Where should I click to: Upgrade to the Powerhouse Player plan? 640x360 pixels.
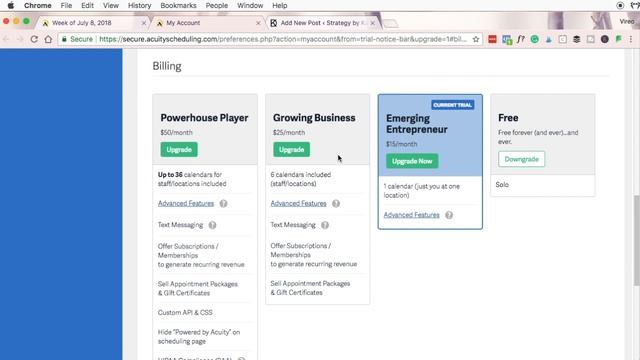click(179, 149)
